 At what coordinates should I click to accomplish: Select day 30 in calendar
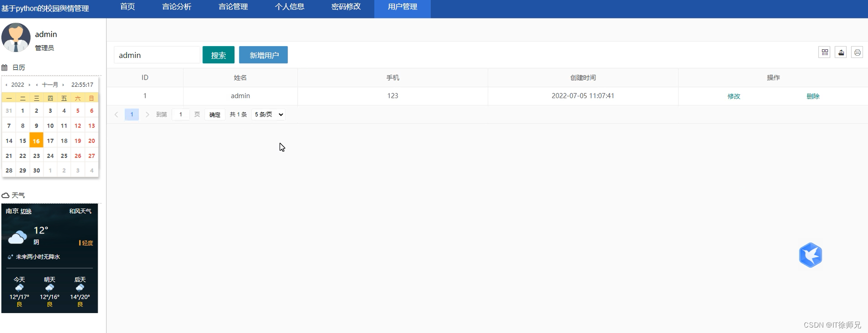point(37,171)
